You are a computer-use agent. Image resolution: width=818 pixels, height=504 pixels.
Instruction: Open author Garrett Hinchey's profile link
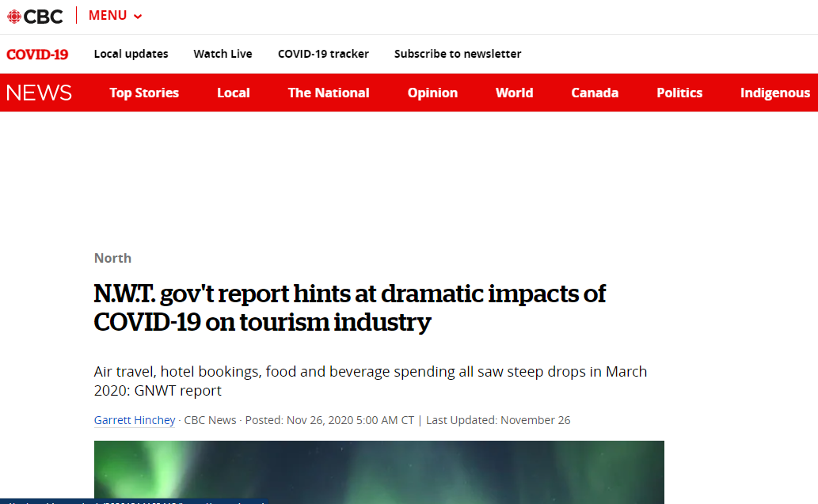click(135, 420)
